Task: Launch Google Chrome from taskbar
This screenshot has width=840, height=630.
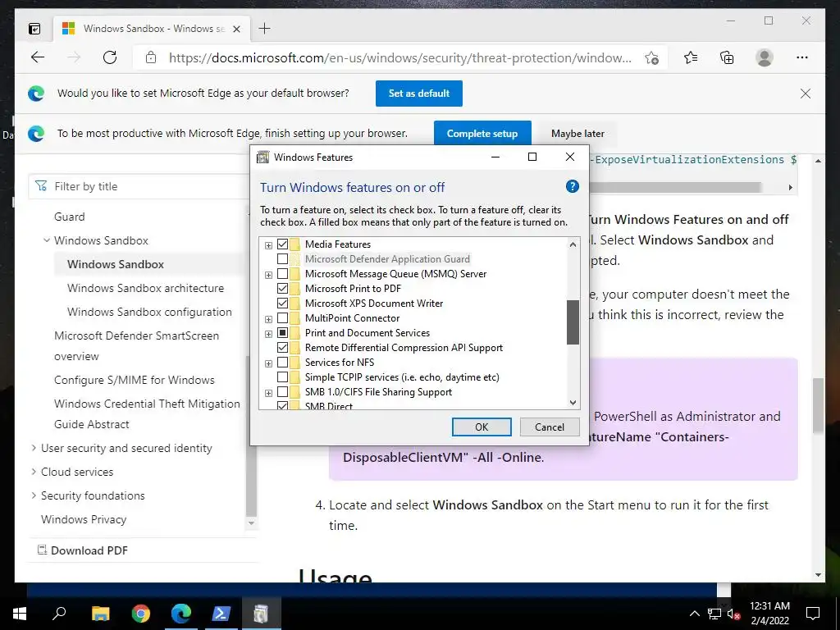Action: pos(141,614)
